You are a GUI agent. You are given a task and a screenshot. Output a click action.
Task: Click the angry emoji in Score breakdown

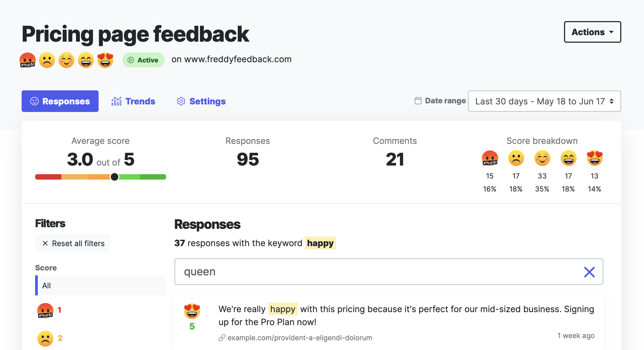tap(490, 158)
